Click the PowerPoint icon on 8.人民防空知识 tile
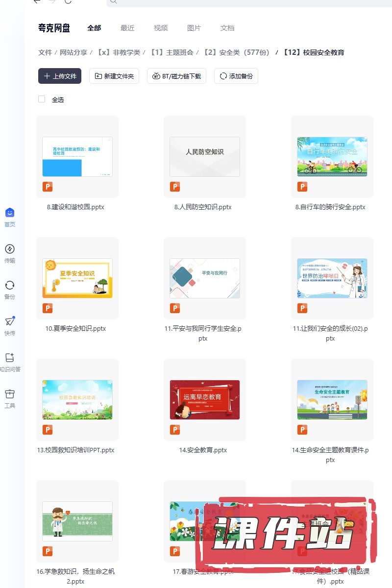 coord(175,187)
